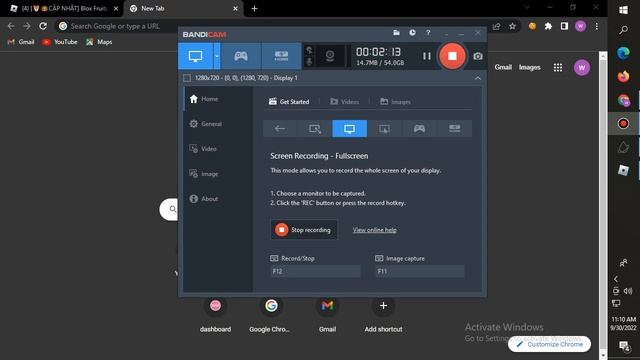Open Bandicam help question mark icon
Viewport: 640px width, 360px height.
coord(428,33)
